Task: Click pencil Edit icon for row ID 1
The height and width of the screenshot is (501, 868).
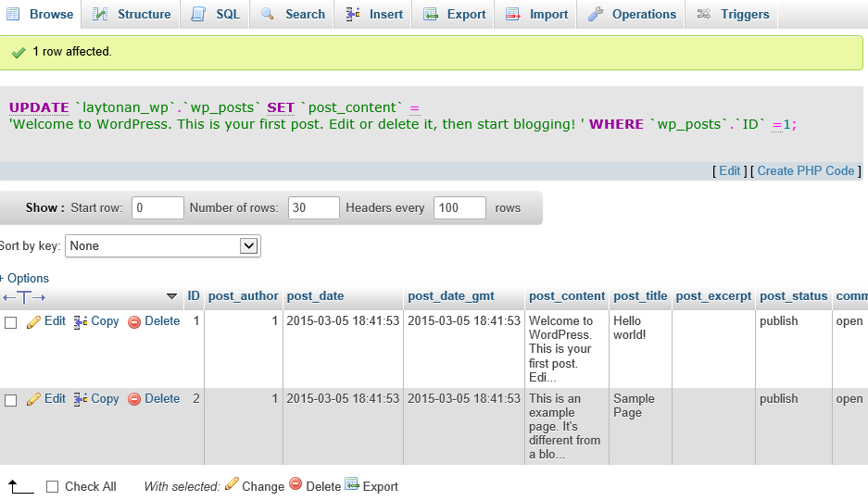Action: click(33, 321)
